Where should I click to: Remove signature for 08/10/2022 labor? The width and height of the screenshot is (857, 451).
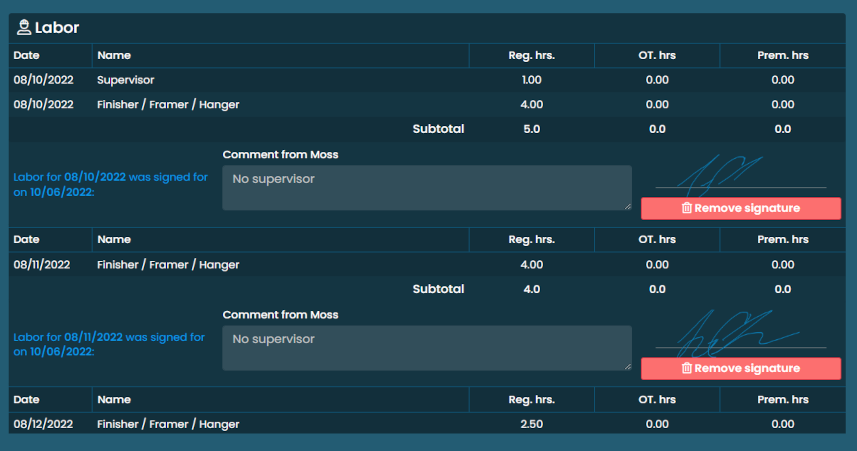[740, 208]
